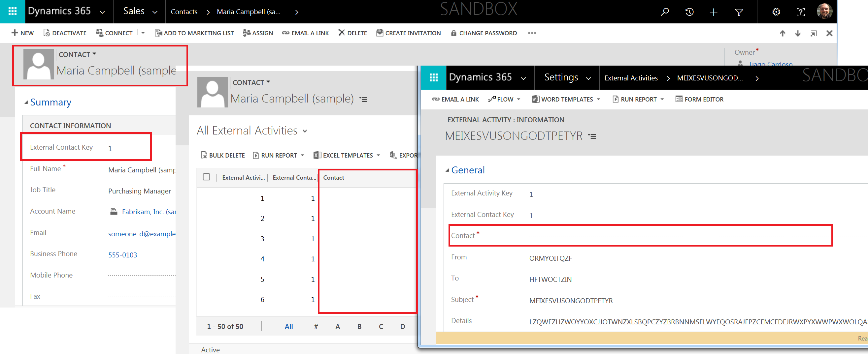The image size is (868, 355).
Task: Open the app launcher waffle icon
Action: click(x=13, y=12)
